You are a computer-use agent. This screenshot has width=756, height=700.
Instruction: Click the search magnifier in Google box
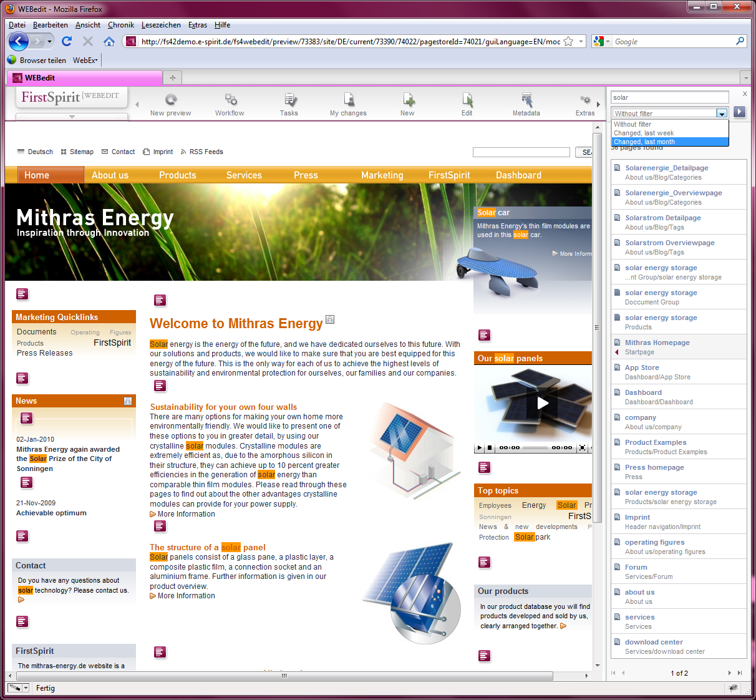740,41
